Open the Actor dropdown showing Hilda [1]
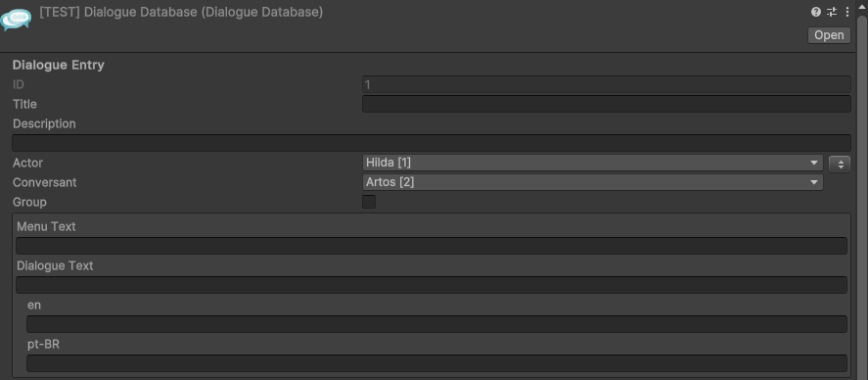The image size is (868, 380). [592, 163]
